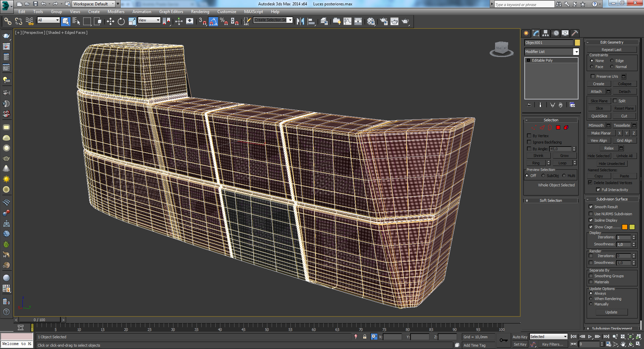Open the Rendering menu
Image resolution: width=644 pixels, height=349 pixels.
click(200, 12)
